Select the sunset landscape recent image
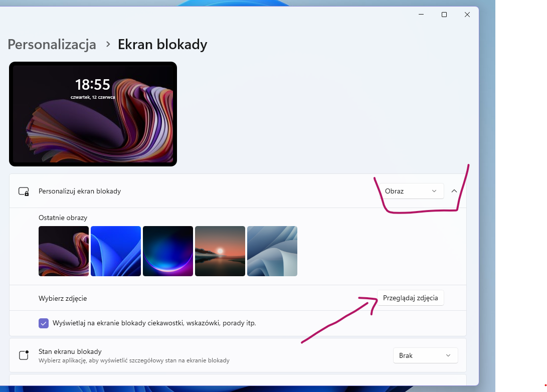Image resolution: width=547 pixels, height=392 pixels. pos(220,251)
